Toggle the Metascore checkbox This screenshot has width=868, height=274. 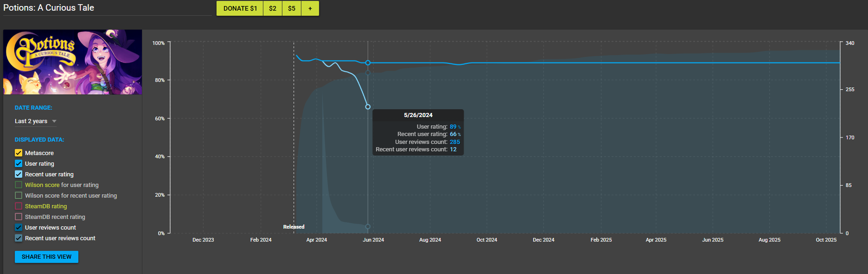point(19,153)
